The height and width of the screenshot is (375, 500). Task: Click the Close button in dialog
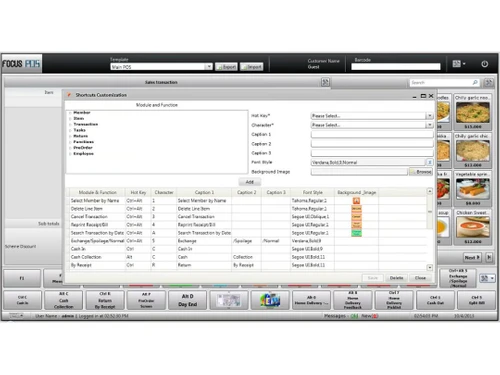420,278
